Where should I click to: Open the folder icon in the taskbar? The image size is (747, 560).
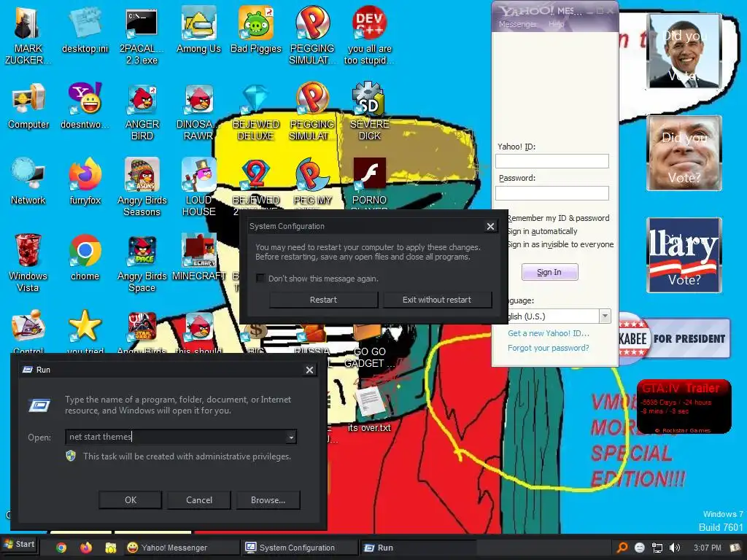pyautogui.click(x=111, y=548)
